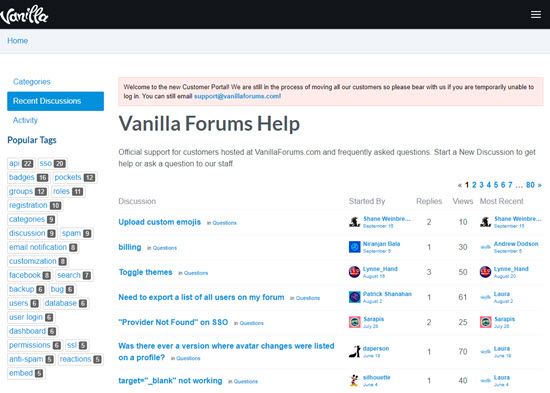Go to Home breadcrumb
Screen dimensions: 550x393
tap(18, 41)
